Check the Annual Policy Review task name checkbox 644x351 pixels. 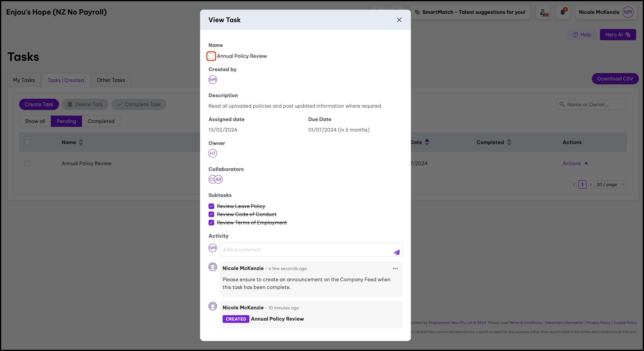click(x=211, y=56)
